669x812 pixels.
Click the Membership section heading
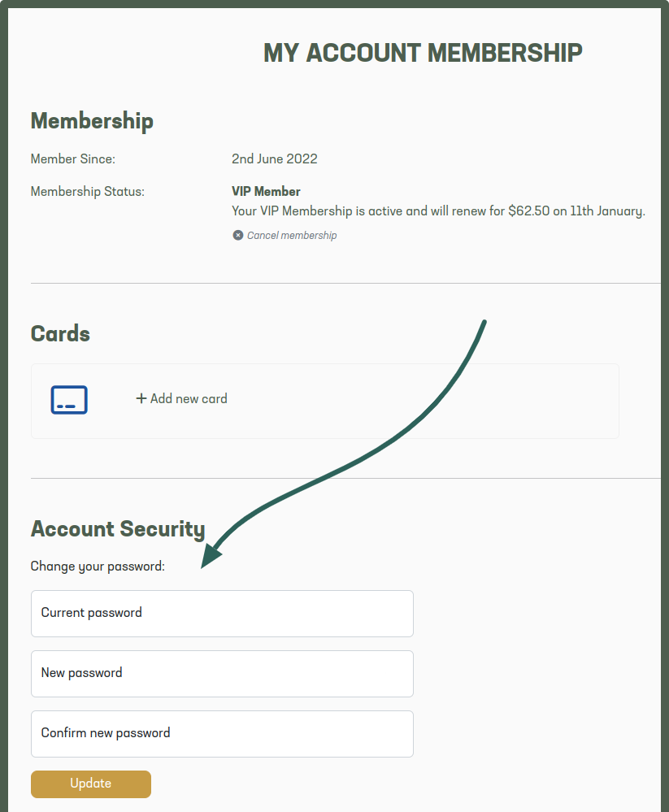92,121
